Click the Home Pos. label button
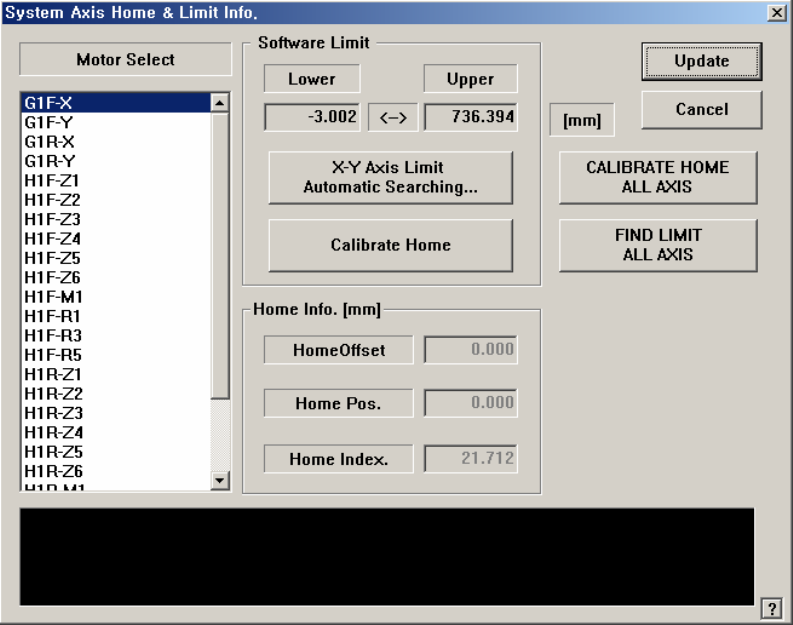 (x=338, y=403)
